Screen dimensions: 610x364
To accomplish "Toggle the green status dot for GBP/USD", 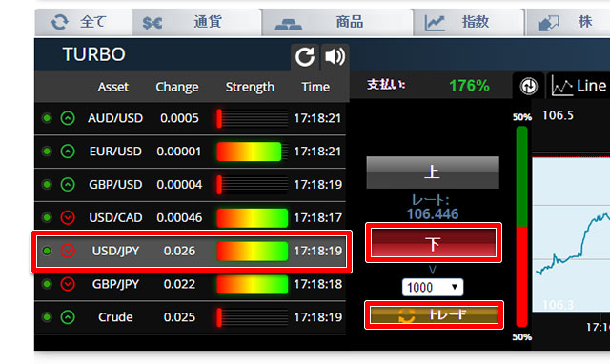I will pyautogui.click(x=47, y=184).
